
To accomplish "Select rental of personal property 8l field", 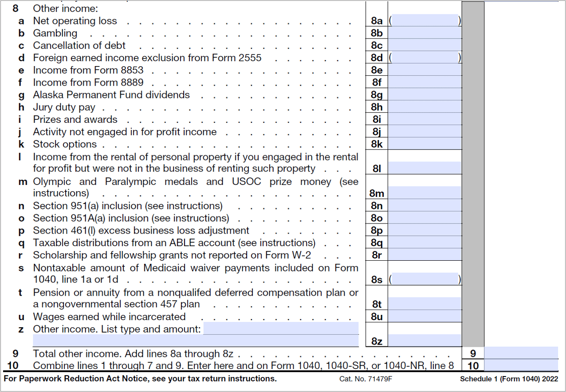I will pyautogui.click(x=425, y=168).
